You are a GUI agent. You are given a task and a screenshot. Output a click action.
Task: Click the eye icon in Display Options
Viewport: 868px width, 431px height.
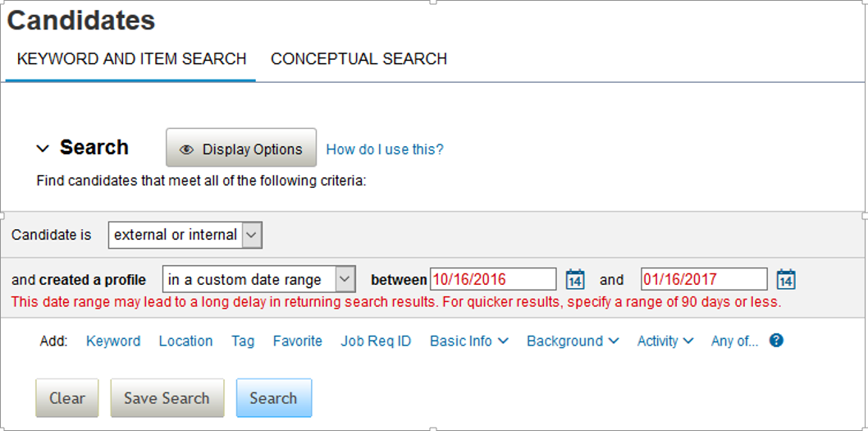186,149
